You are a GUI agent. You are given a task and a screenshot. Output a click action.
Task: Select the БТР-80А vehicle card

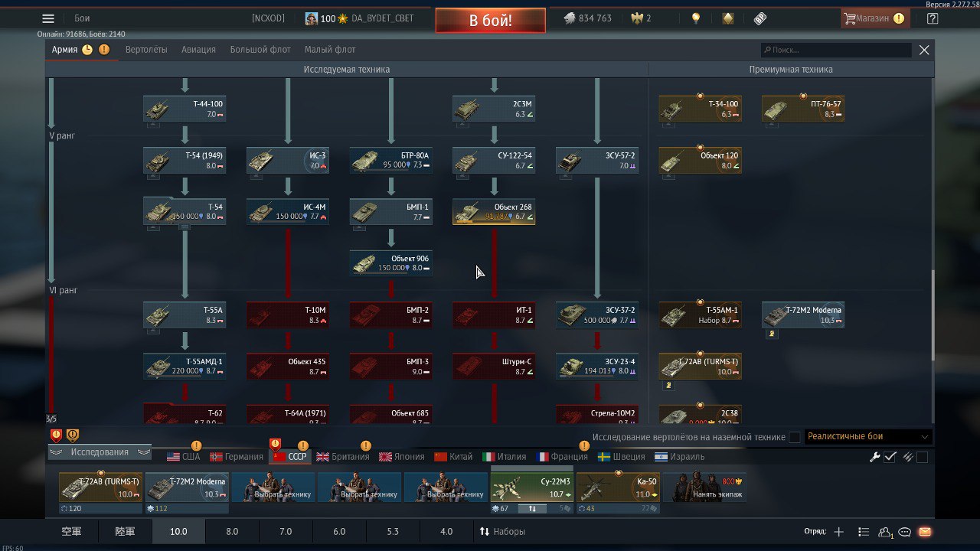coord(391,161)
